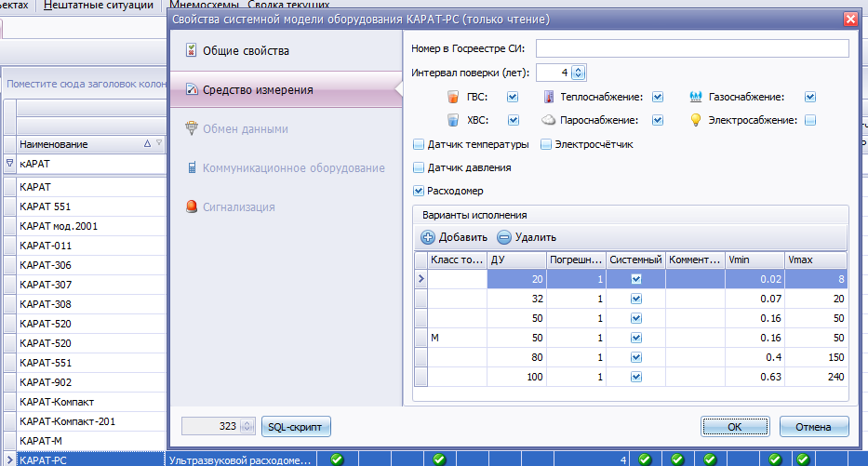Toggle the Теплоснабжение checkbox
Screen dimensions: 868x466
(x=658, y=97)
